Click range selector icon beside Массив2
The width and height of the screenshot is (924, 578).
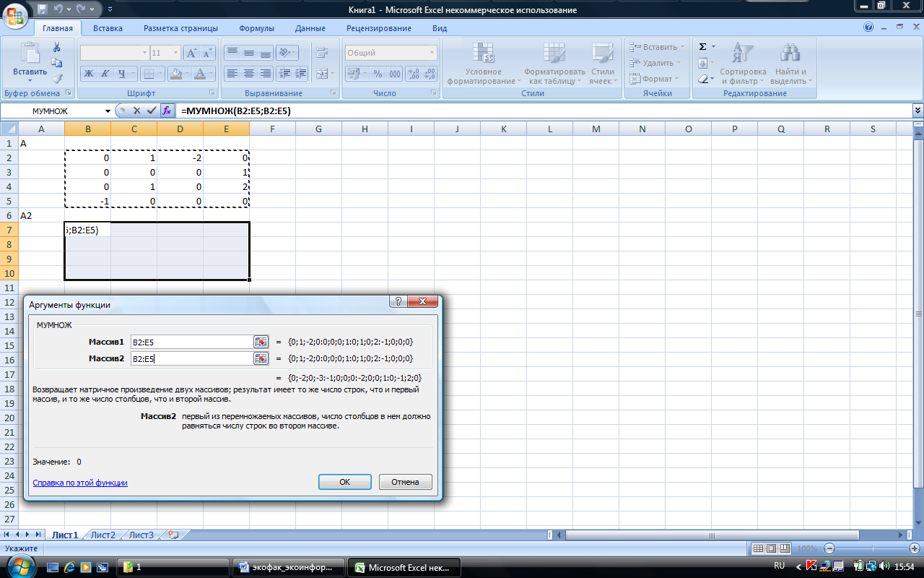coord(261,358)
